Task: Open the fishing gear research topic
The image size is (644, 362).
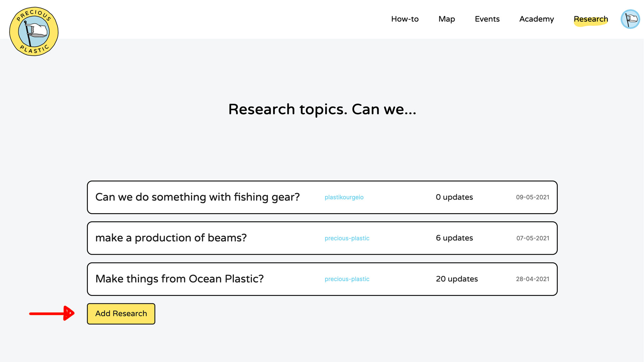Action: (197, 197)
